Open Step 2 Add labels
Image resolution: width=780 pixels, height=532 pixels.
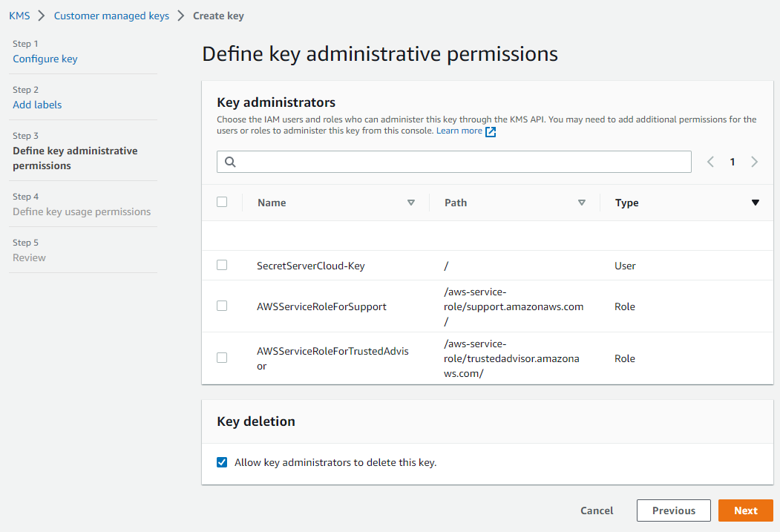click(37, 105)
